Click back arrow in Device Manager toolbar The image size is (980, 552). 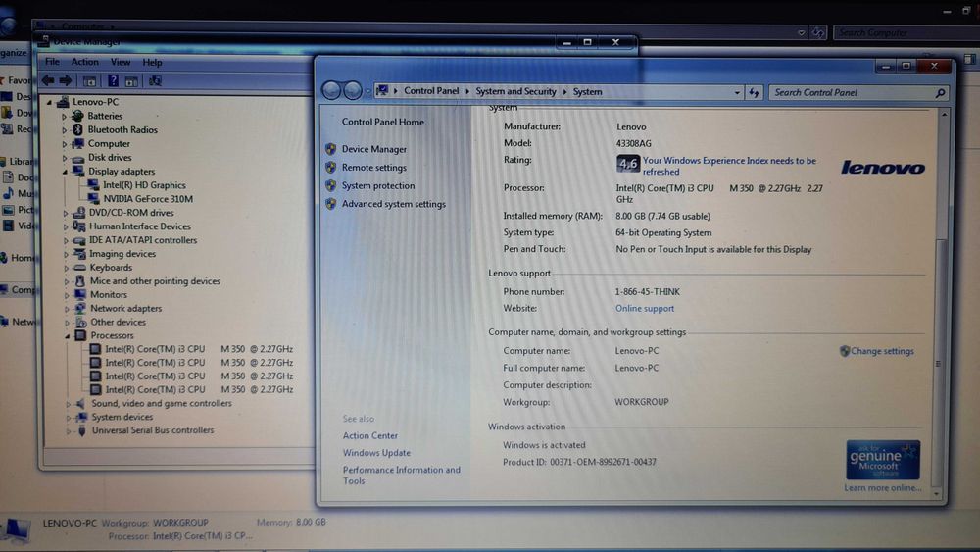[48, 80]
